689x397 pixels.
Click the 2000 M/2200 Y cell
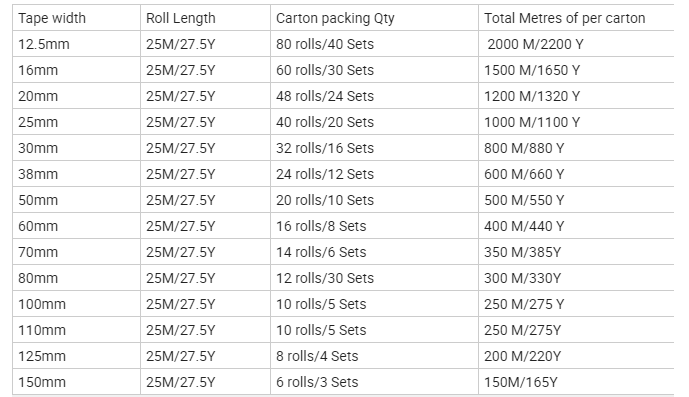576,44
